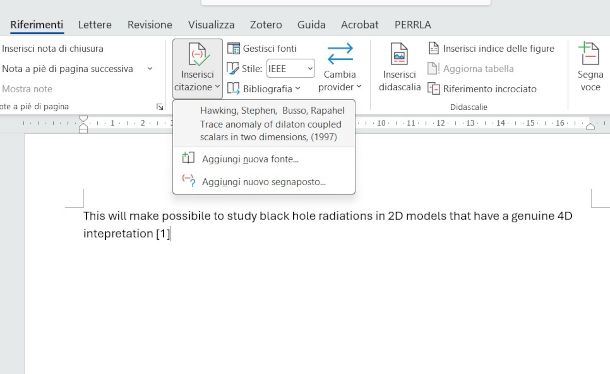This screenshot has height=374, width=610.
Task: Click the right indent marker on the ruler
Action: point(590,126)
